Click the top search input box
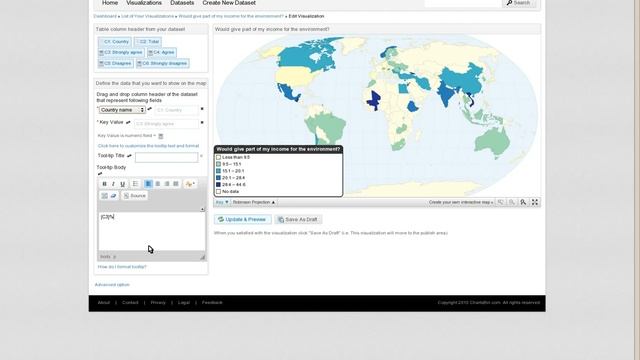The width and height of the screenshot is (640, 360). [x=463, y=3]
